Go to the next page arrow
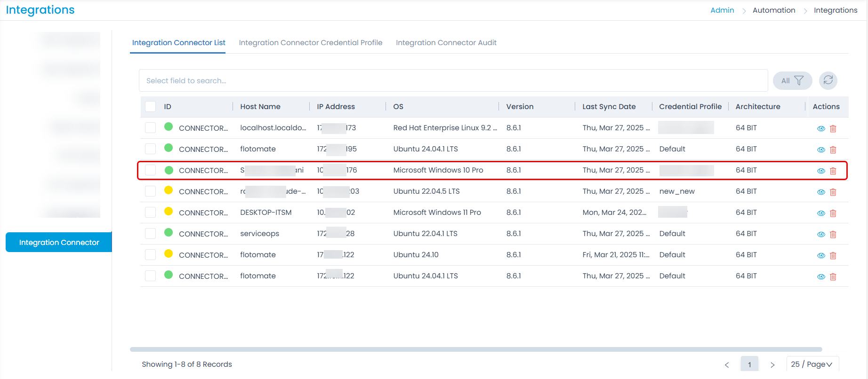 point(772,364)
